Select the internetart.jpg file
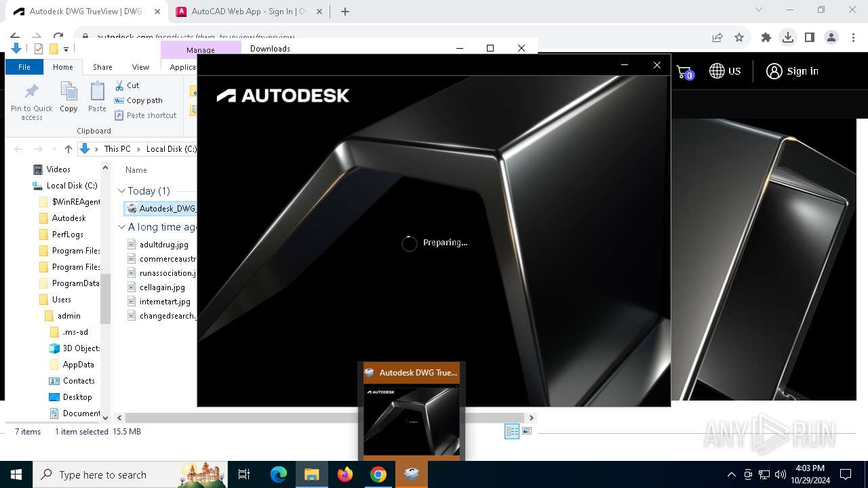Screen dimensions: 868x488 point(165,302)
